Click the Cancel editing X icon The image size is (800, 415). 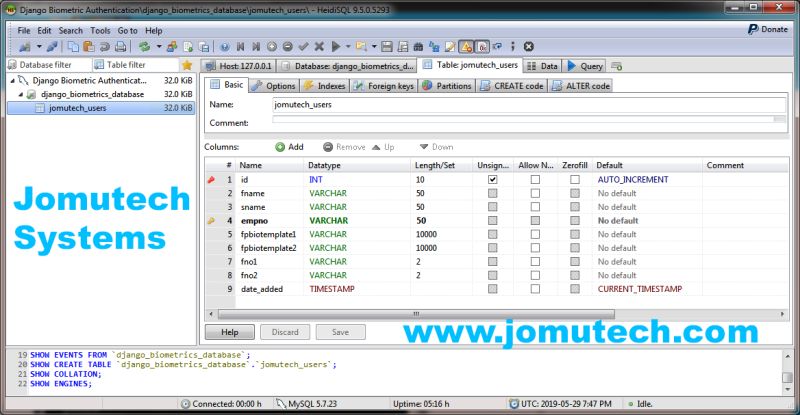point(319,47)
